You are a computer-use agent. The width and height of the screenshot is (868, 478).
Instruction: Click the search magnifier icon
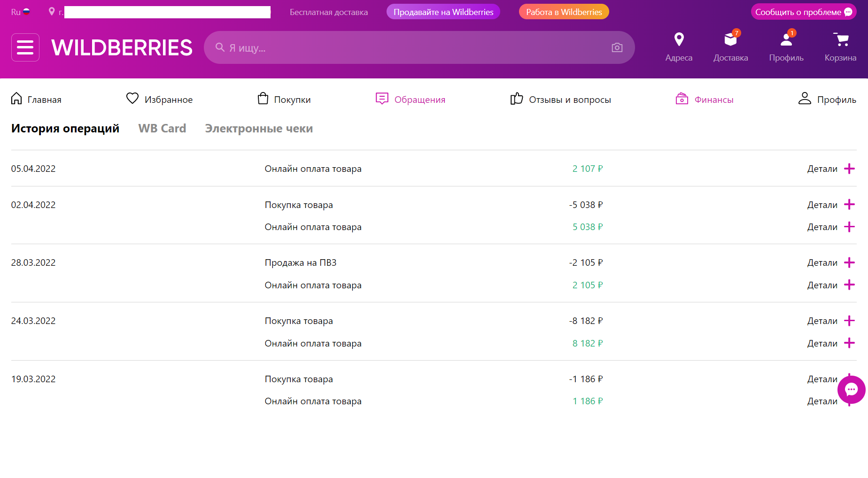pos(220,47)
